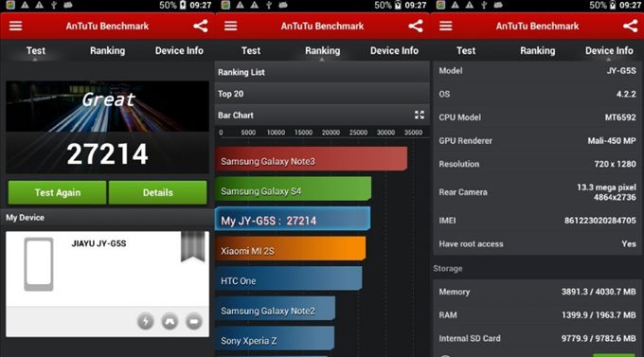Tap first warning triangle on left status bar
644x357 pixels.
25,5
